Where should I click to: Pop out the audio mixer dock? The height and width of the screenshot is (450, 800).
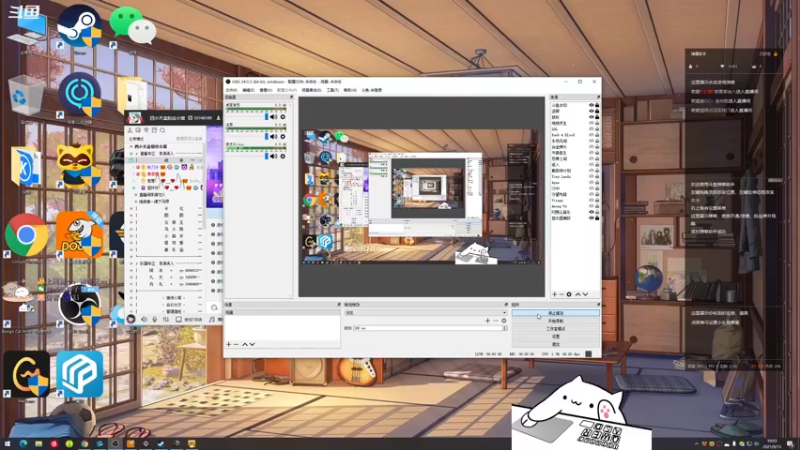(x=291, y=97)
